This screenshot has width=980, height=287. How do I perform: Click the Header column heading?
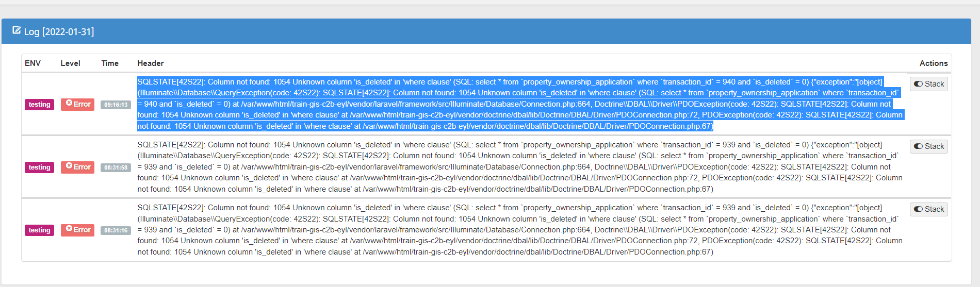(x=151, y=63)
